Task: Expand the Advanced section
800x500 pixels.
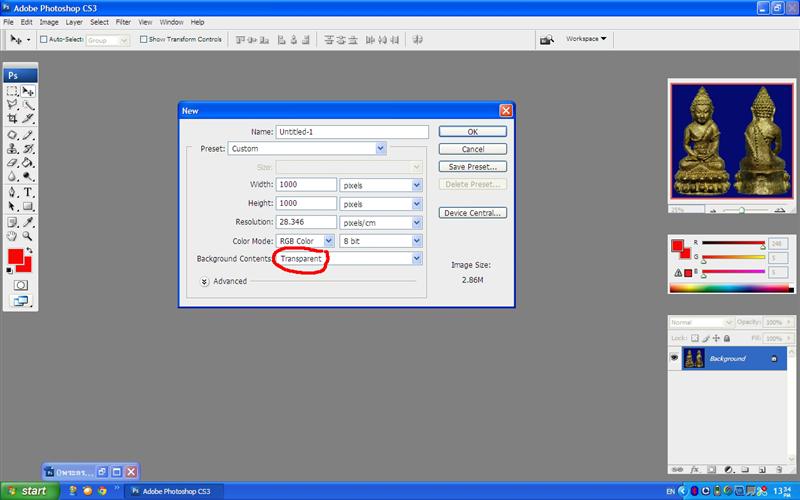Action: click(205, 282)
